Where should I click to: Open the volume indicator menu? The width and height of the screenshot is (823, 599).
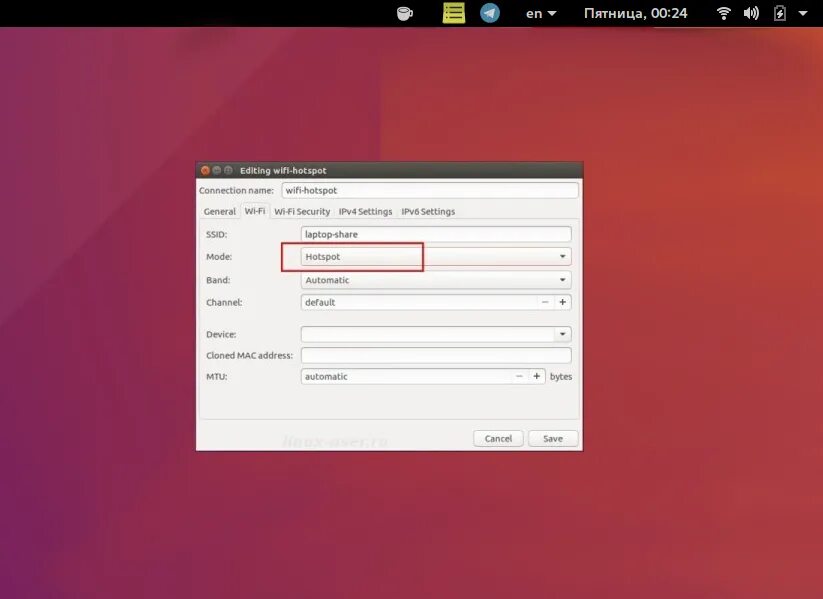[x=751, y=13]
